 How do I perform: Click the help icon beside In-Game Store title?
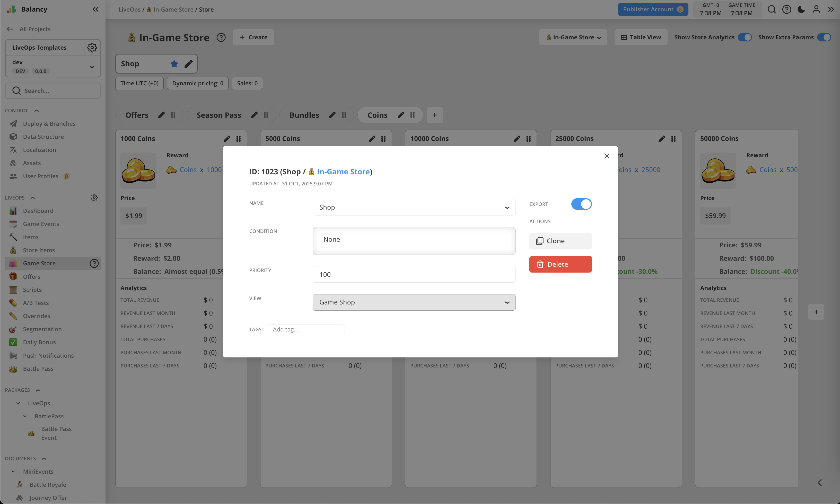click(221, 37)
